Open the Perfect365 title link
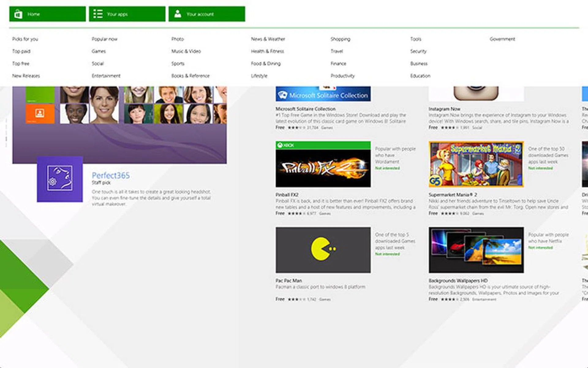588x368 pixels. [x=111, y=175]
